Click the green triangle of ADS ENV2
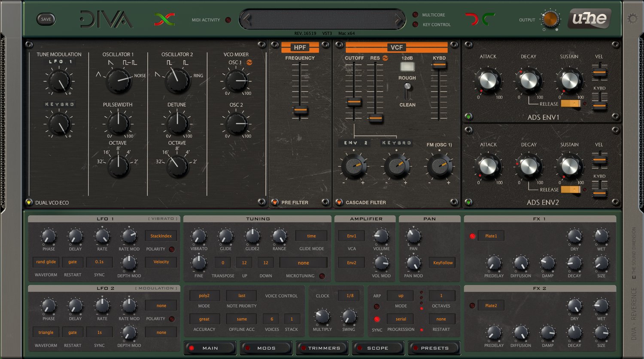Image resolution: width=644 pixels, height=359 pixels. (468, 202)
